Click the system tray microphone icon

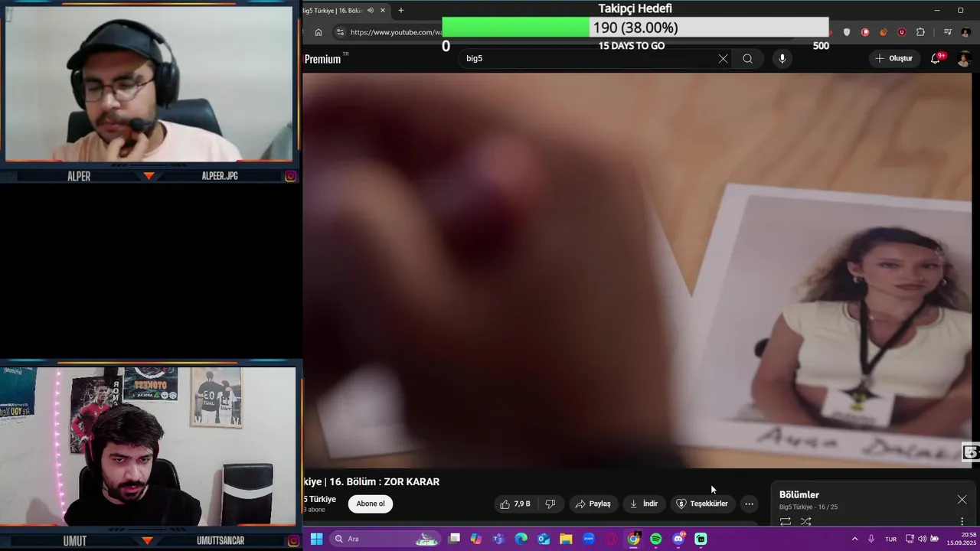pyautogui.click(x=871, y=539)
